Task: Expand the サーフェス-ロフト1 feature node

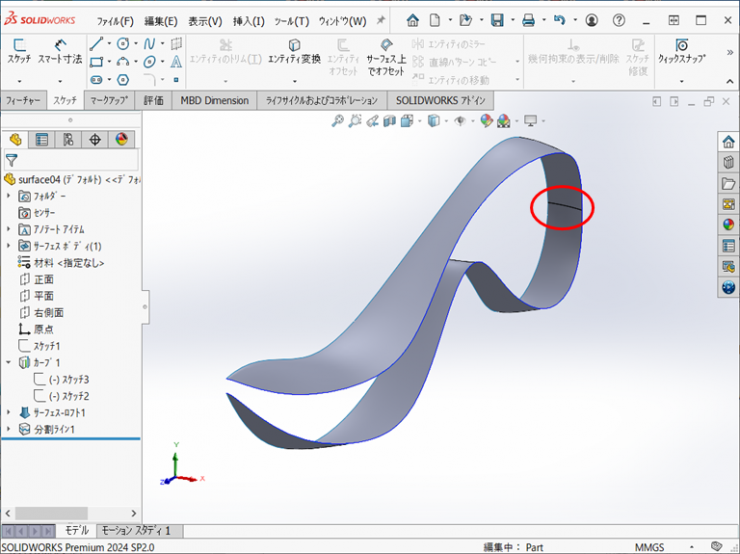Action: 9,412
